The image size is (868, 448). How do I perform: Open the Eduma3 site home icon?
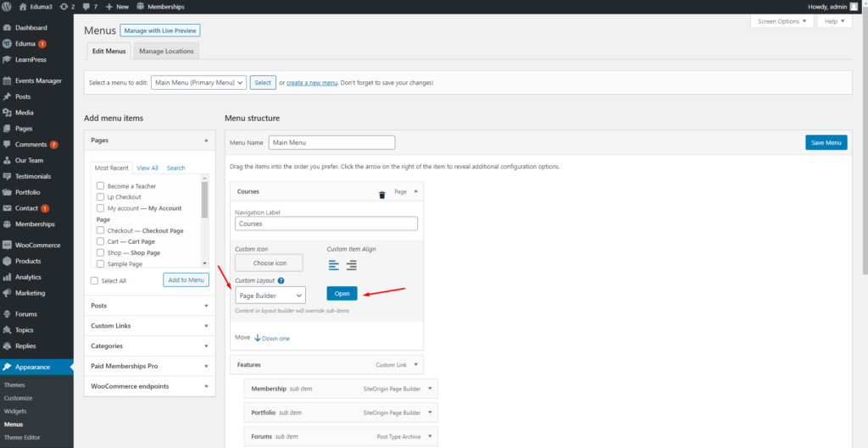pos(23,7)
